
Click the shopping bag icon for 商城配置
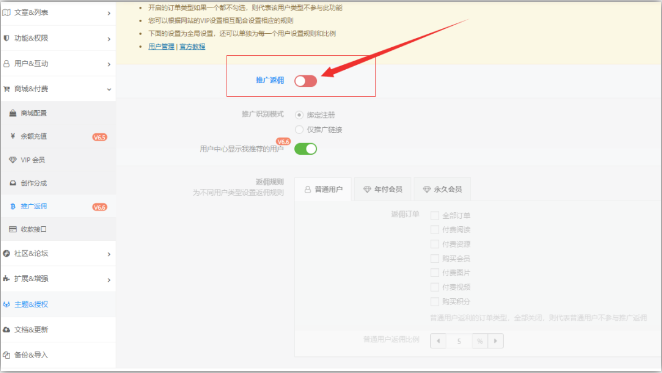pos(13,113)
